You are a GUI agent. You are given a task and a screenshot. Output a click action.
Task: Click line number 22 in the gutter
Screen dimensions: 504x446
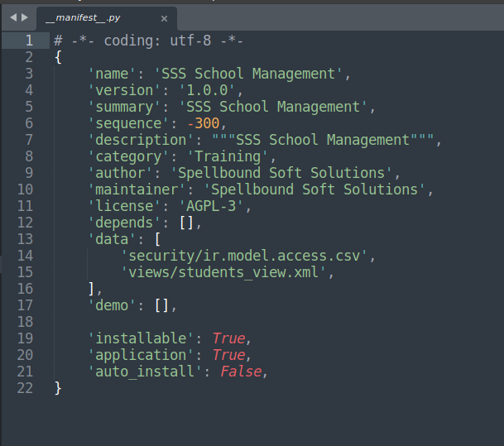tap(26, 388)
